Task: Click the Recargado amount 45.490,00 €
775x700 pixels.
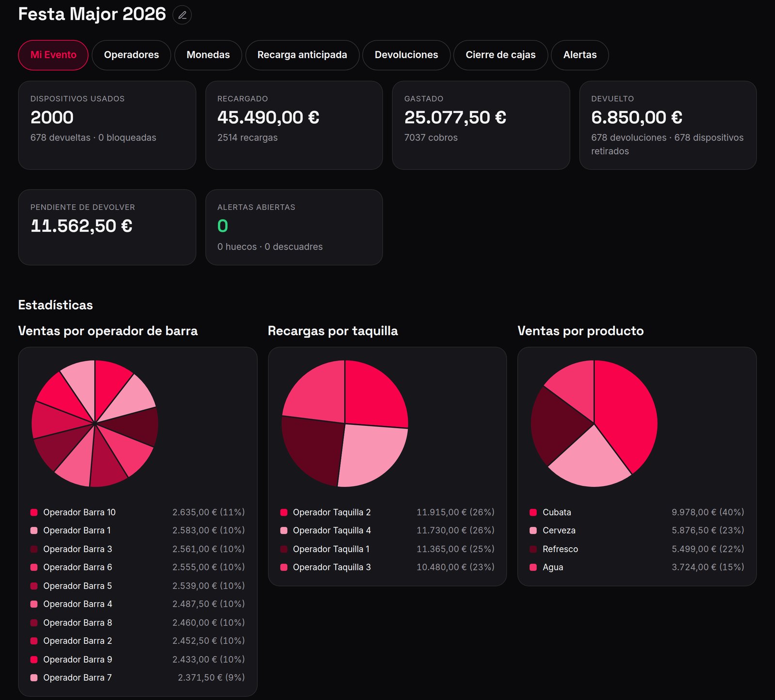Action: [268, 117]
